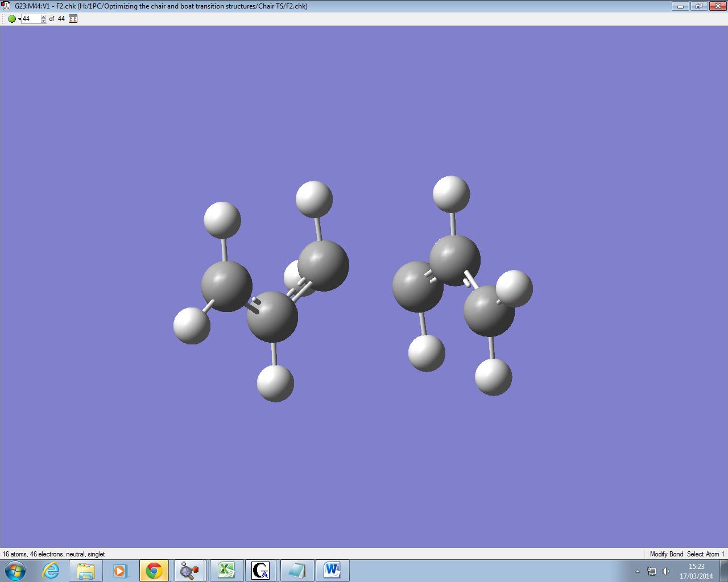Viewport: 728px width, 582px height.
Task: Click the green animation play button
Action: point(12,19)
